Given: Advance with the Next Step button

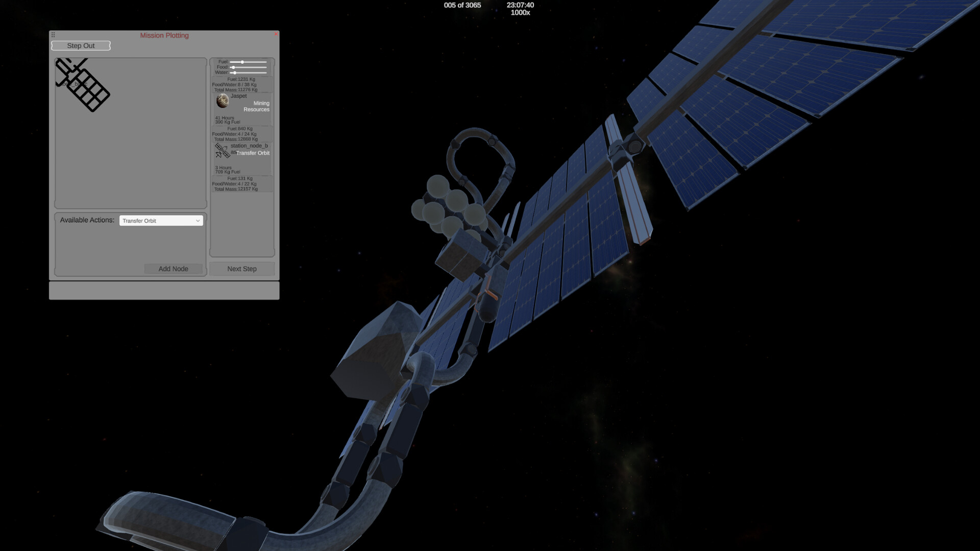Looking at the screenshot, I should pos(241,269).
